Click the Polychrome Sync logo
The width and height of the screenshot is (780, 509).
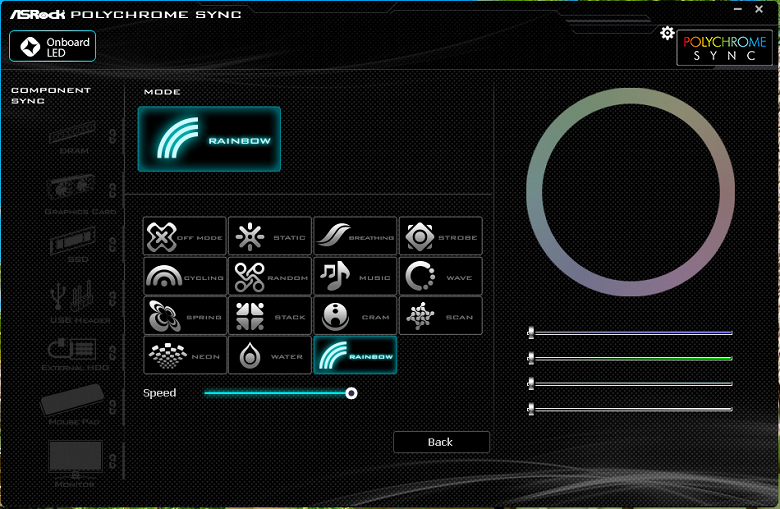[x=724, y=48]
